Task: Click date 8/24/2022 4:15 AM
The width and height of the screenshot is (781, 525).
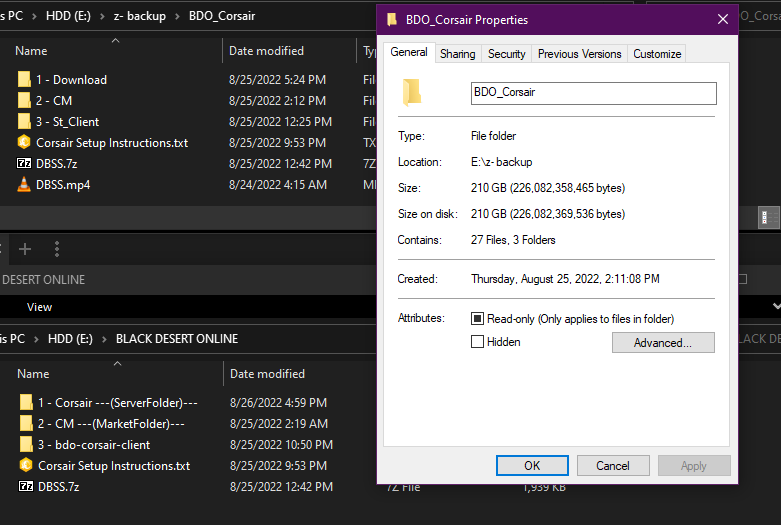Action: [277, 185]
